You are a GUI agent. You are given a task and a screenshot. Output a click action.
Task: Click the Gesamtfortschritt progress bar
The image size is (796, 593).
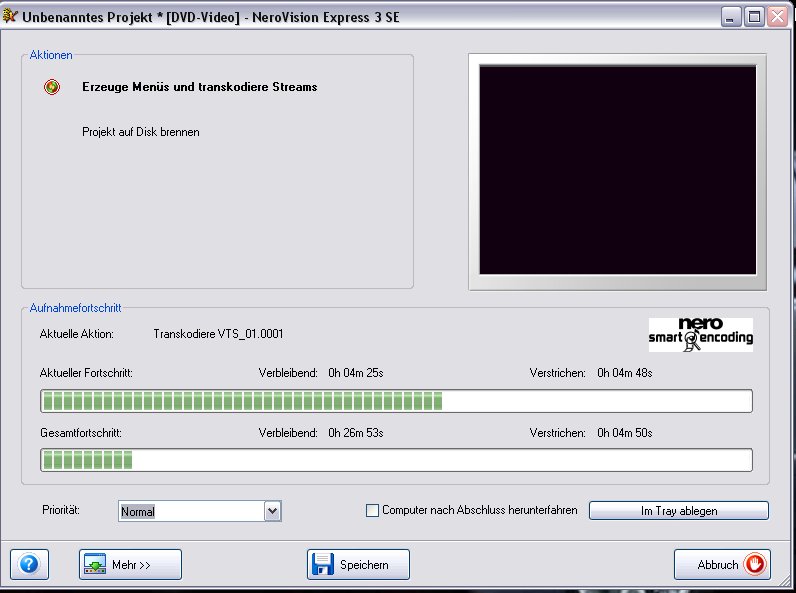tap(396, 460)
